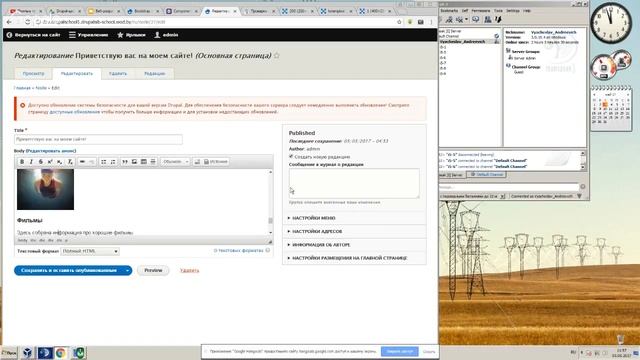This screenshot has width=640, height=360.
Task: Click the desktop calendar gadget
Action: point(611,108)
